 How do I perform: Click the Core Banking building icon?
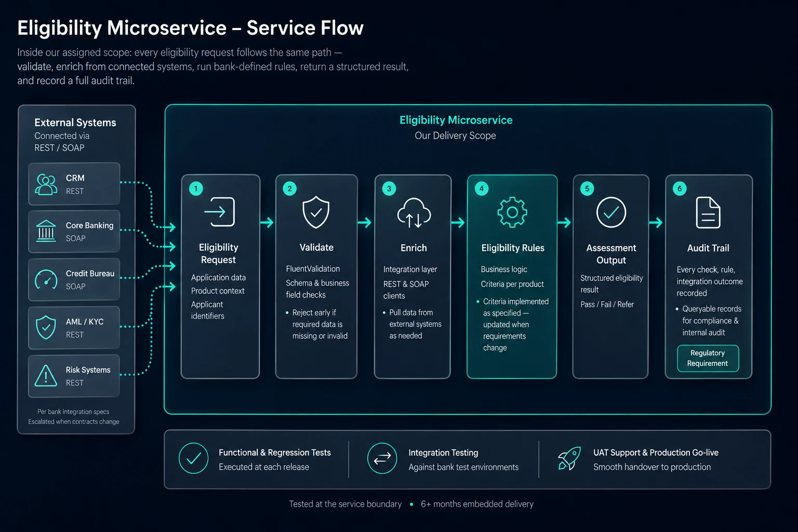point(46,231)
